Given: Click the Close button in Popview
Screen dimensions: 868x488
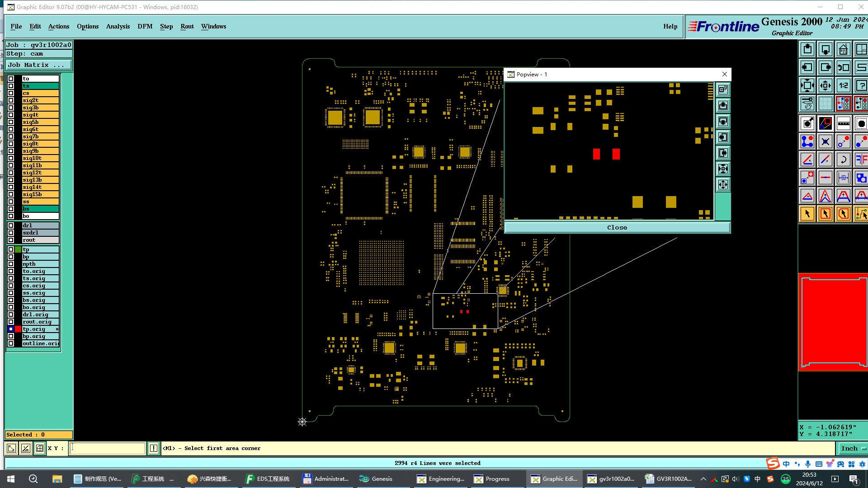Looking at the screenshot, I should point(617,227).
